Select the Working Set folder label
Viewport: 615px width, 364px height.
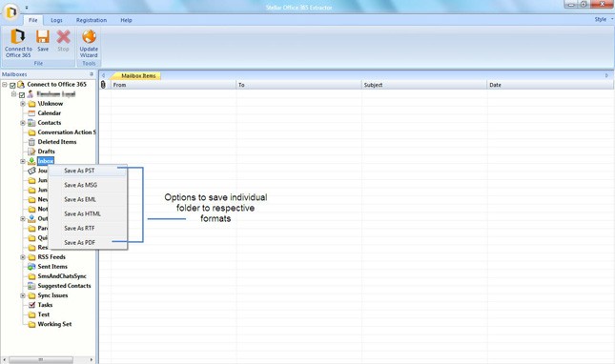(x=54, y=324)
